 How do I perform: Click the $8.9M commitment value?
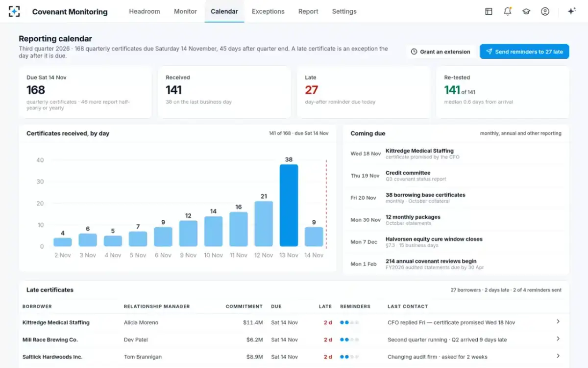[255, 357]
